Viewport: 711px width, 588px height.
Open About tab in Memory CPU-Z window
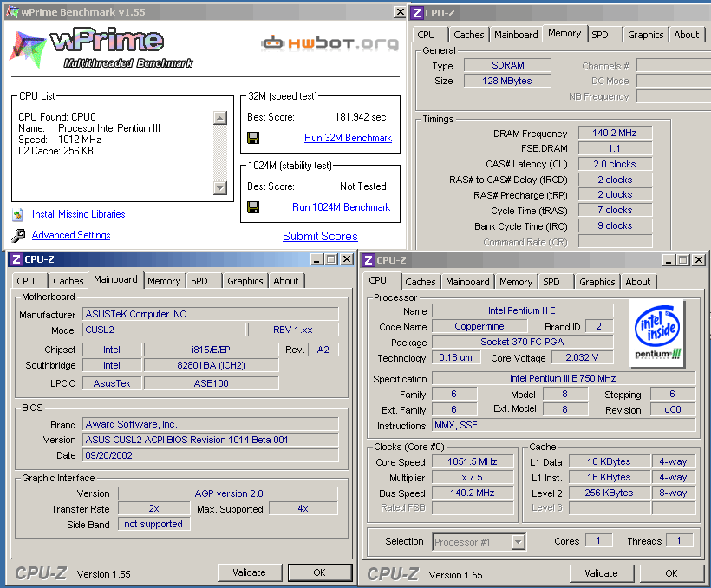click(687, 35)
